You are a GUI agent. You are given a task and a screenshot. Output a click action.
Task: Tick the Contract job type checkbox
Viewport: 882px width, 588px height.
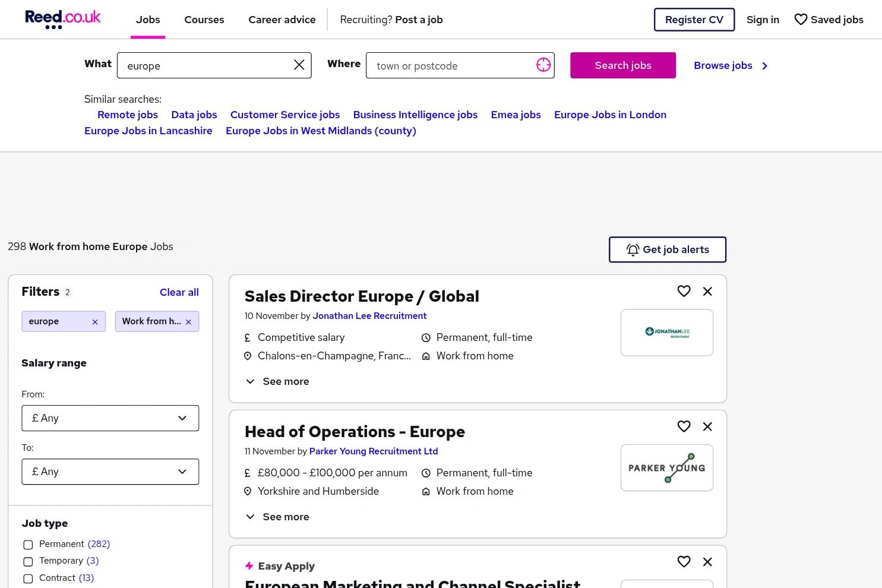(x=28, y=578)
